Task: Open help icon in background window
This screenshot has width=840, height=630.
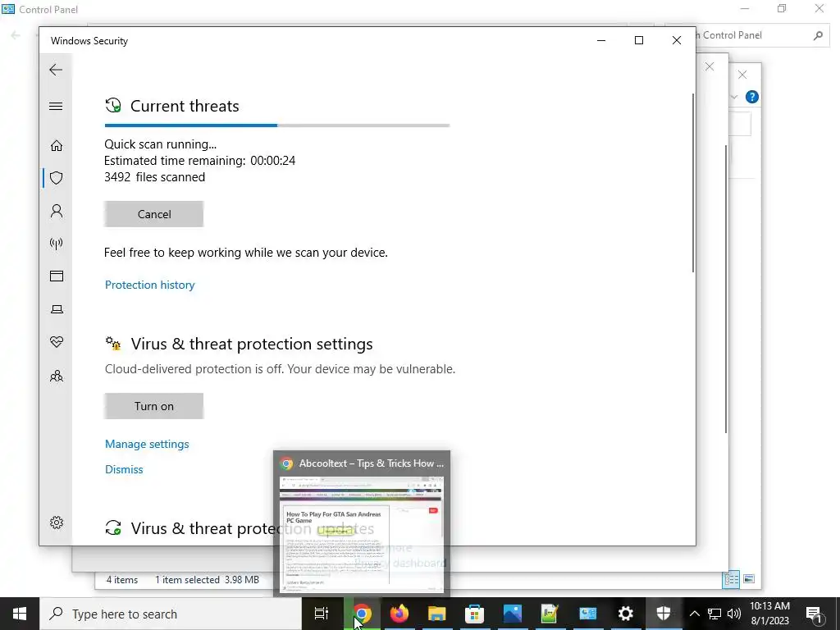Action: (x=752, y=97)
